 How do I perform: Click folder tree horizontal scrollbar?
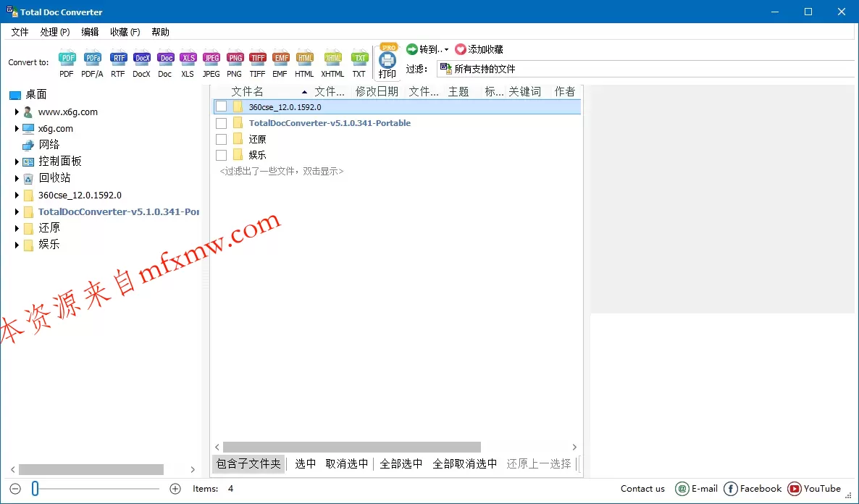(x=91, y=469)
